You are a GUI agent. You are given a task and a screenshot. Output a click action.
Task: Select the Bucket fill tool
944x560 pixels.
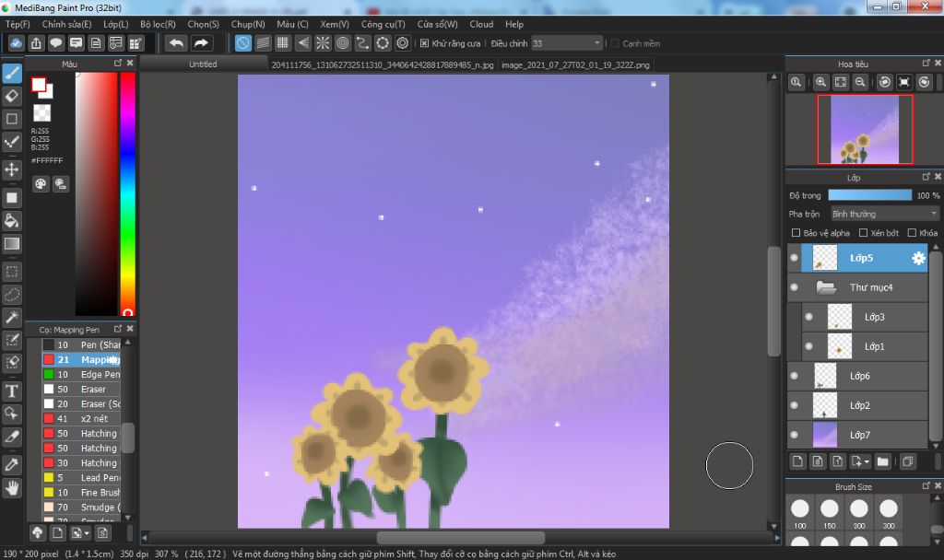tap(12, 220)
